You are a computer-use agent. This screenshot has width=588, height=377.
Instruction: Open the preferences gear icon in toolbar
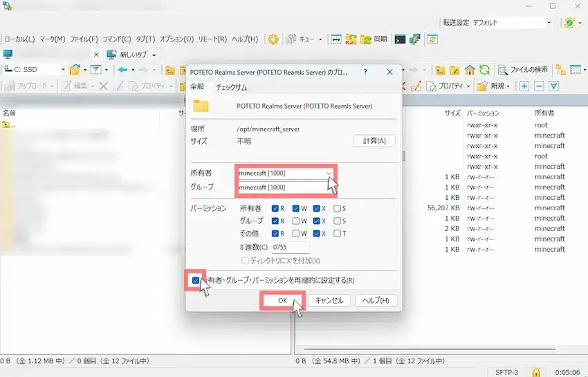[x=273, y=39]
